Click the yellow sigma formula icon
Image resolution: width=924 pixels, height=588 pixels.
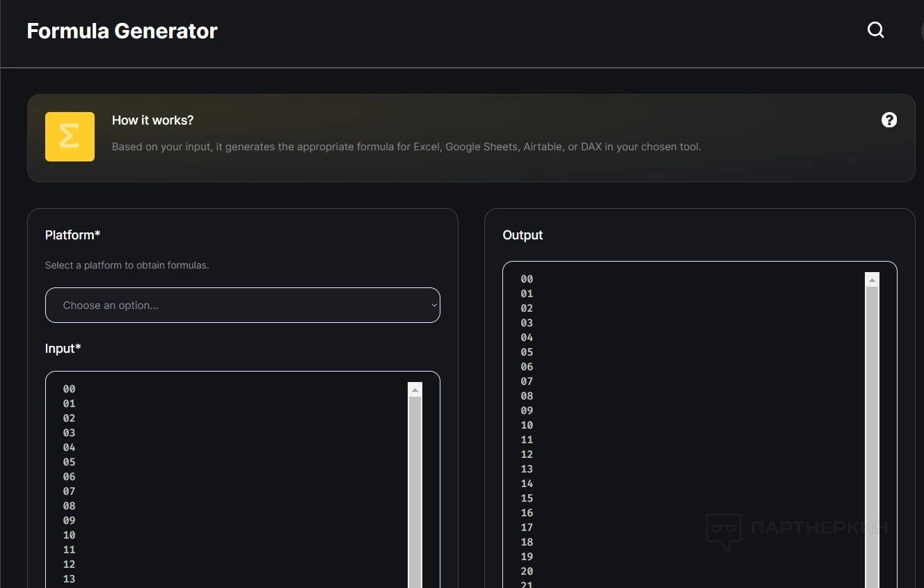(70, 136)
